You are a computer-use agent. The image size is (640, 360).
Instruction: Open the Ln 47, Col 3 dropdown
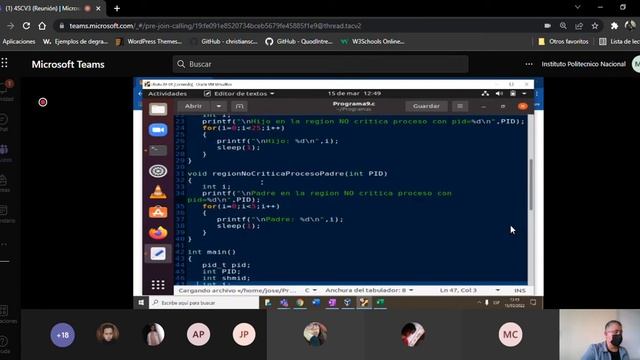[469, 290]
